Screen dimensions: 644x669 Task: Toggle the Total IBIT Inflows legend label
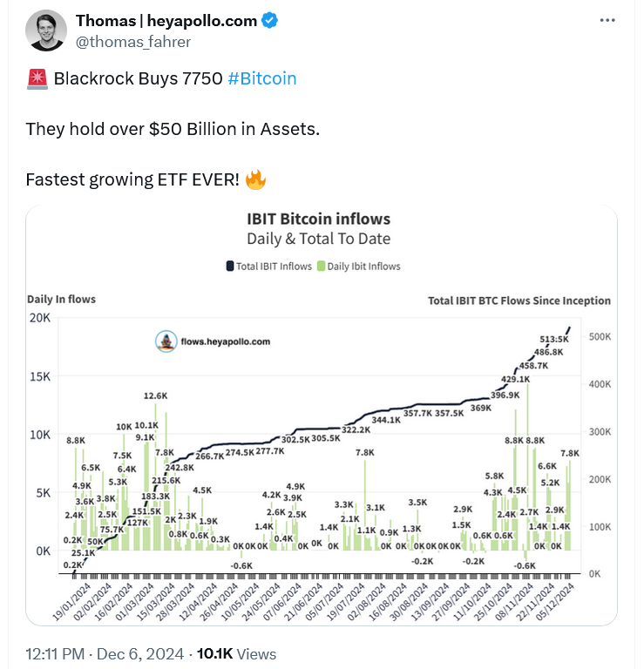click(274, 267)
